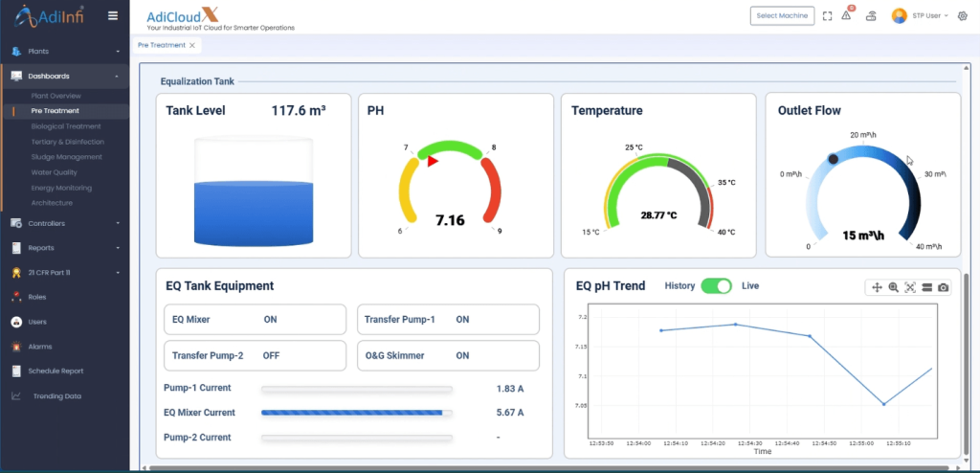Click the Outlet Flow gauge knob

pyautogui.click(x=834, y=159)
